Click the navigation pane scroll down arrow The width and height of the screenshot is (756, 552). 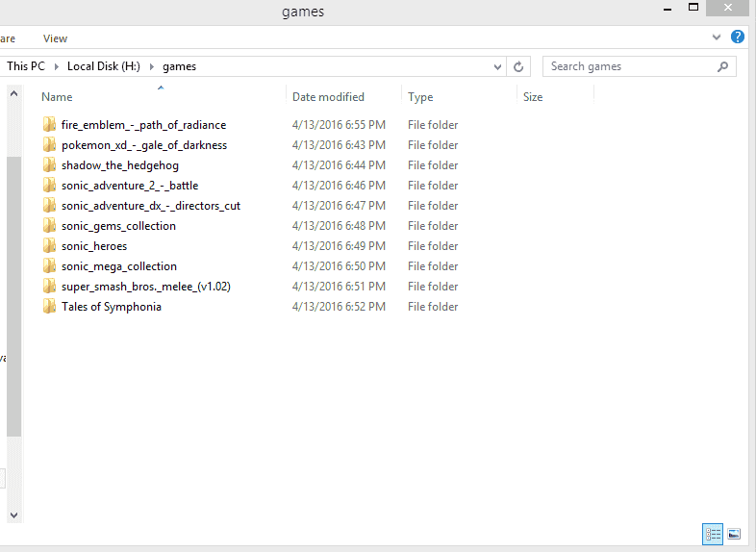click(14, 514)
